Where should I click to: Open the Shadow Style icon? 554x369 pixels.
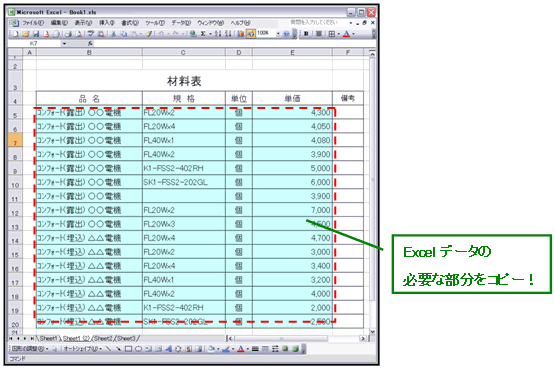[285, 349]
